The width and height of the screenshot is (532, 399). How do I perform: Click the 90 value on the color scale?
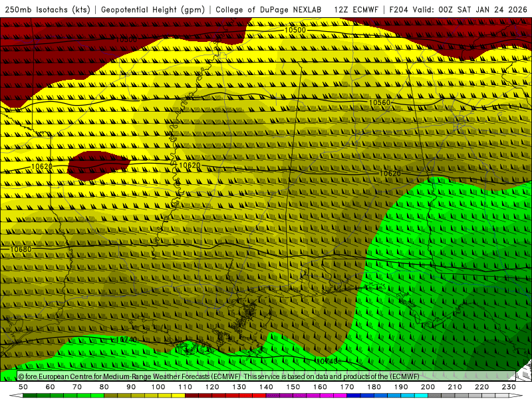coord(131,387)
